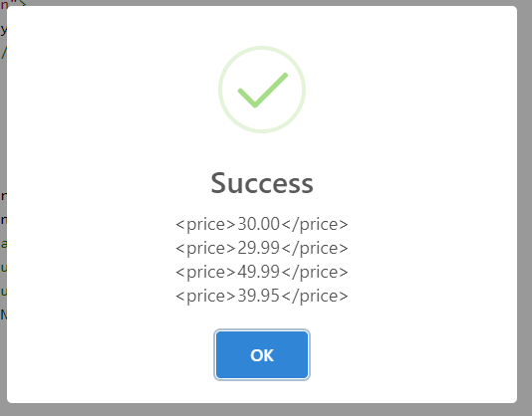Click the green checkmark success icon
This screenshot has width=532, height=416.
point(263,91)
